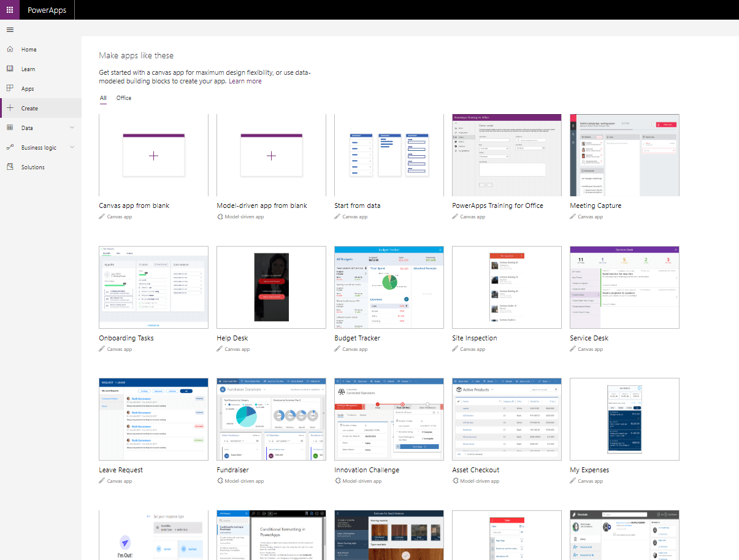Collapse the navigation hamburger menu
Viewport: 739px width, 560px height.
click(10, 29)
